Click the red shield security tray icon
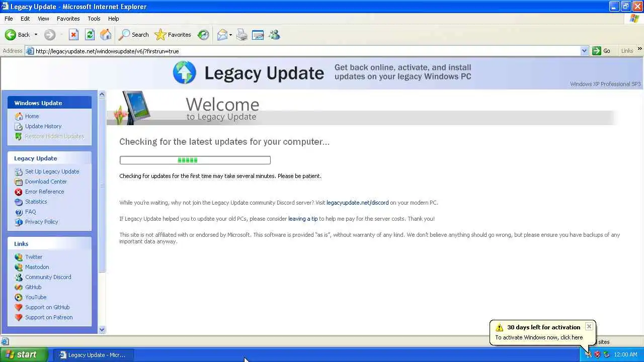 pyautogui.click(x=597, y=354)
